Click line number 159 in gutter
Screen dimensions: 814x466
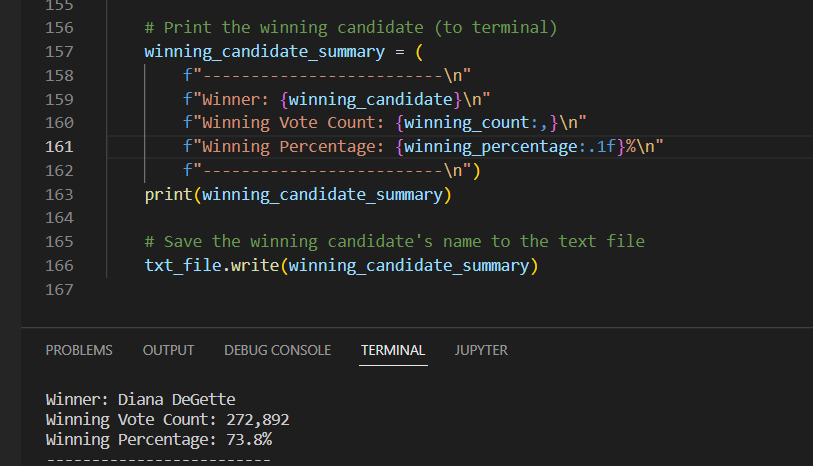click(x=59, y=99)
